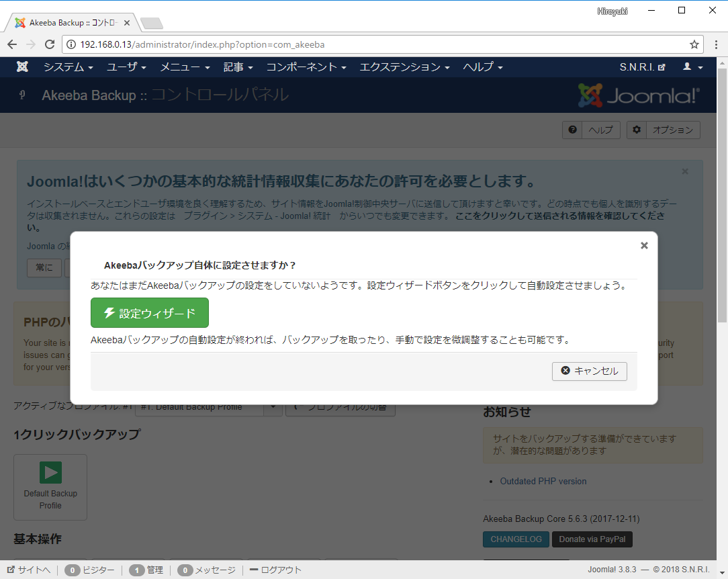
Task: Click the Hiroyuki profile button
Action: [612, 11]
